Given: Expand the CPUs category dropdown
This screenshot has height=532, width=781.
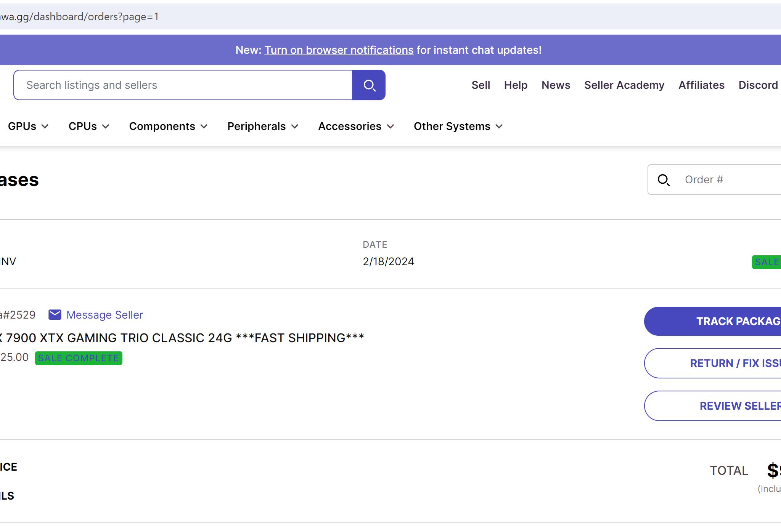Looking at the screenshot, I should [89, 127].
